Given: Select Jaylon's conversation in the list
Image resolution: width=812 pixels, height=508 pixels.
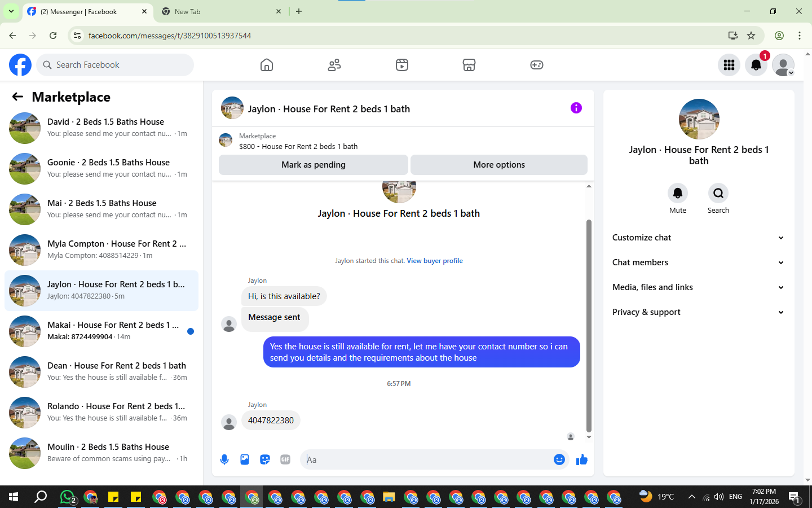Looking at the screenshot, I should (101, 291).
